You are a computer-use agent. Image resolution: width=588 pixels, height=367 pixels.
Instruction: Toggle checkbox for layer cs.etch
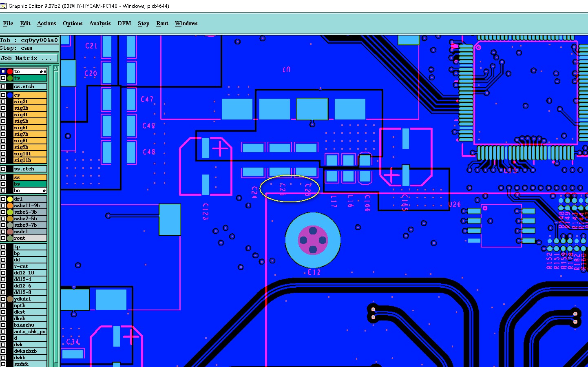click(3, 86)
